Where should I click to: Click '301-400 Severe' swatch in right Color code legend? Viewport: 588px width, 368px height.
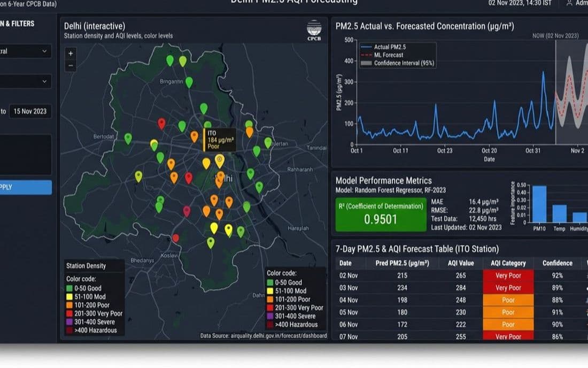[x=270, y=316]
